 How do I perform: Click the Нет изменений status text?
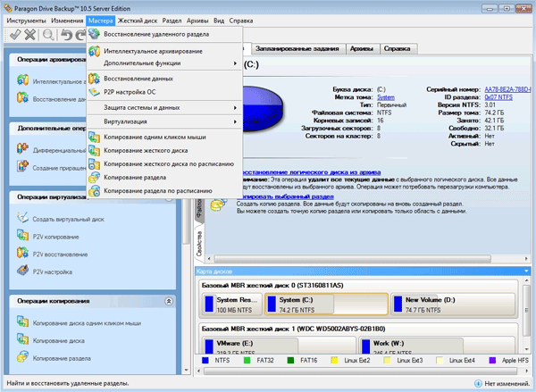coord(507,383)
